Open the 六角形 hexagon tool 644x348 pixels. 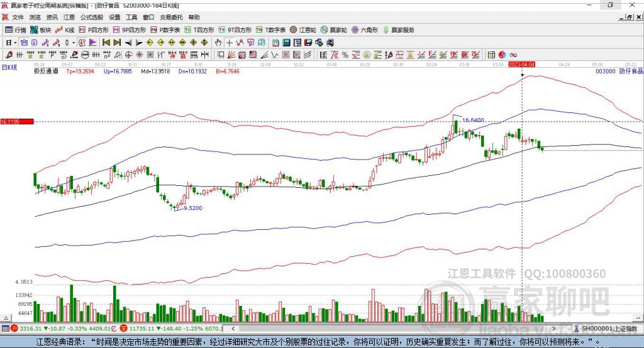click(365, 30)
